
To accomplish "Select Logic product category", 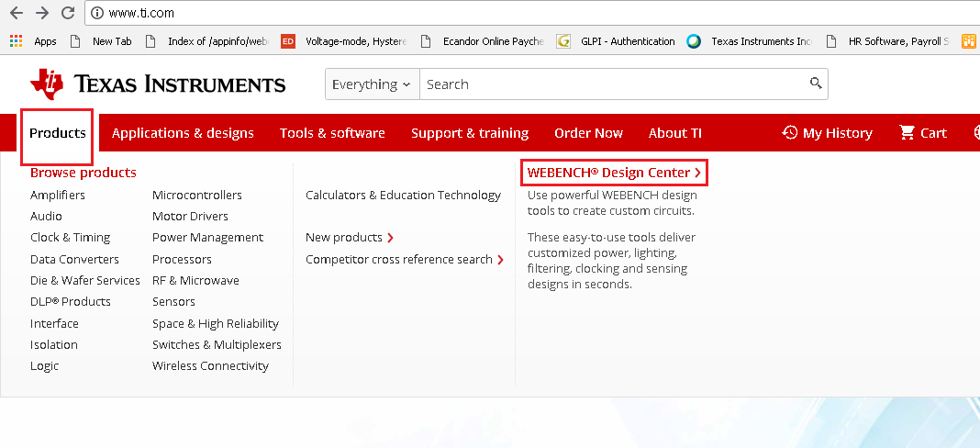I will (44, 366).
